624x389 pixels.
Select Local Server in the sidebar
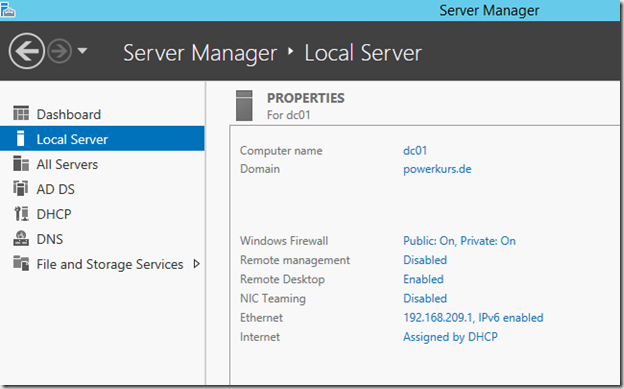(102, 139)
